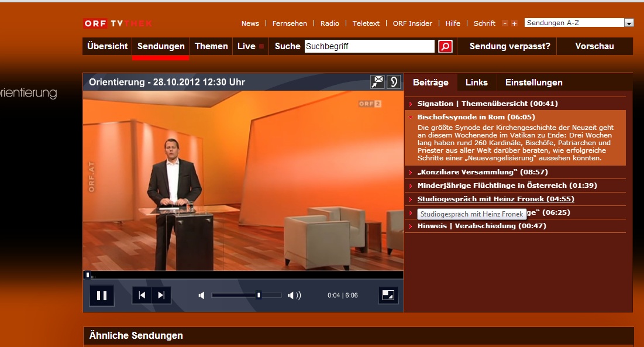Decrease font size with minus button

pos(505,23)
